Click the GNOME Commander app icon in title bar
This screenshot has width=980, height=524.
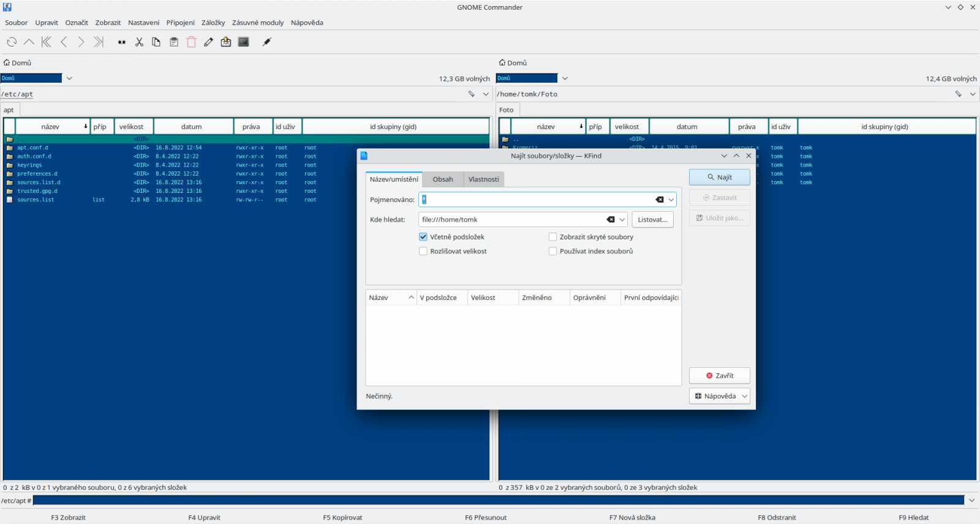(x=7, y=7)
